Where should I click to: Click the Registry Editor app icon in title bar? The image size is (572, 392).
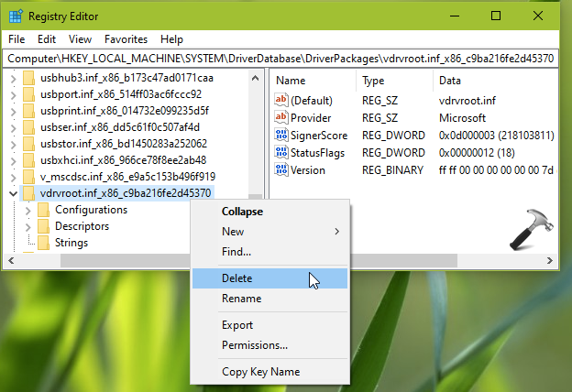point(15,16)
